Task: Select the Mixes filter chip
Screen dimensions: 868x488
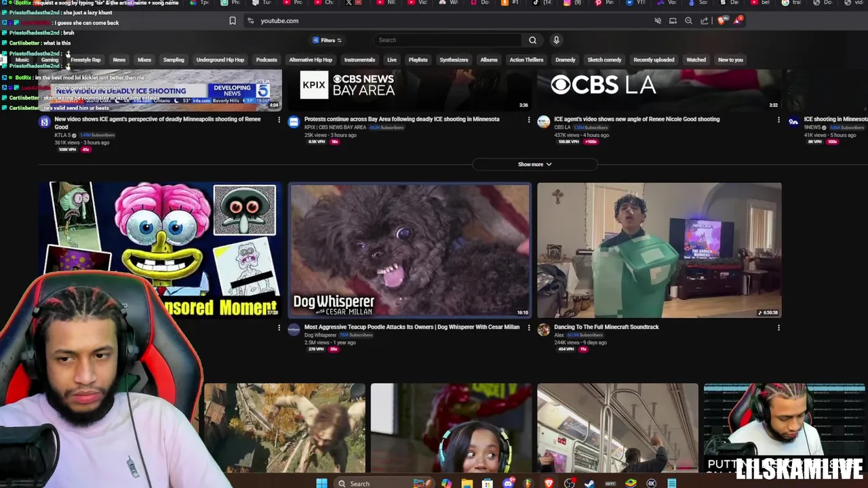Action: (144, 60)
